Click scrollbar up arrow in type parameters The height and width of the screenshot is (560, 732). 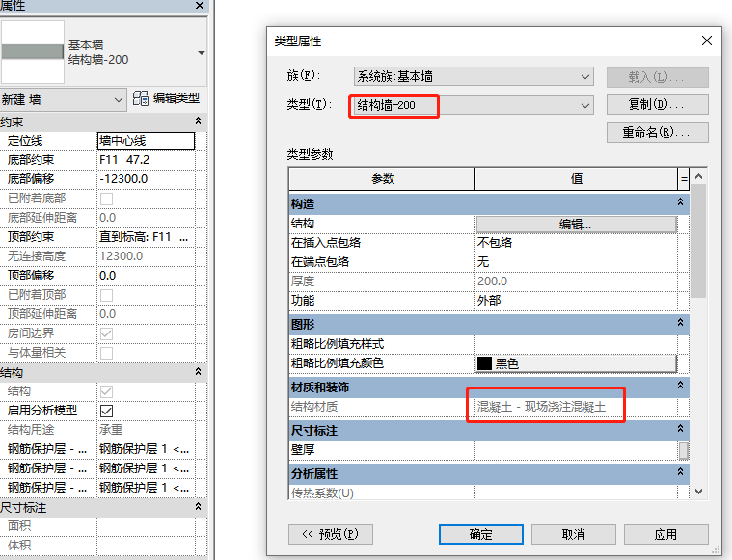click(x=699, y=176)
